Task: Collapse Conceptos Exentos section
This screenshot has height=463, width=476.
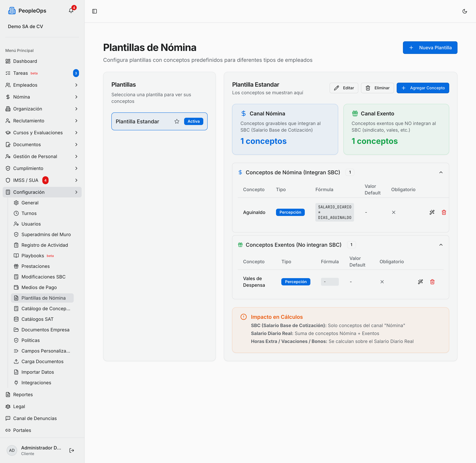Action: tap(441, 245)
